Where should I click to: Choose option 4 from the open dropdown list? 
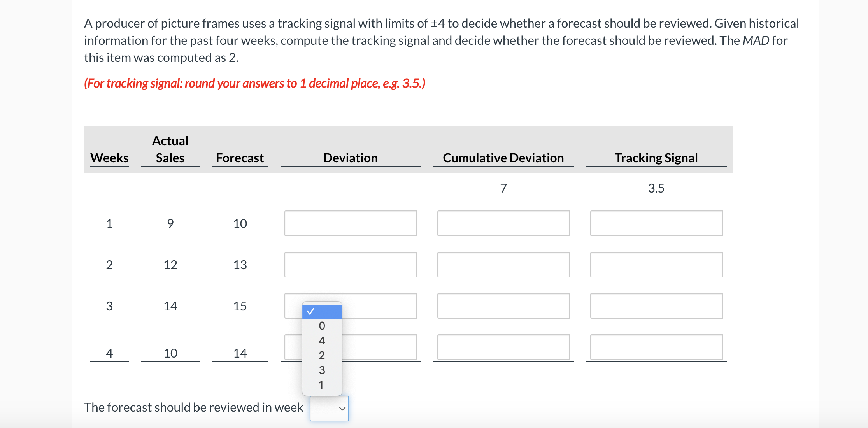click(322, 340)
